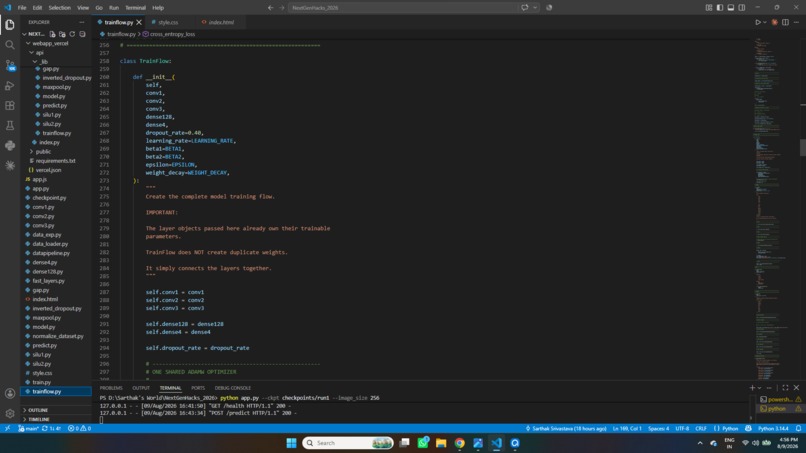Open normalize_dataset.py in the Explorer
This screenshot has height=453, width=806.
(x=56, y=336)
